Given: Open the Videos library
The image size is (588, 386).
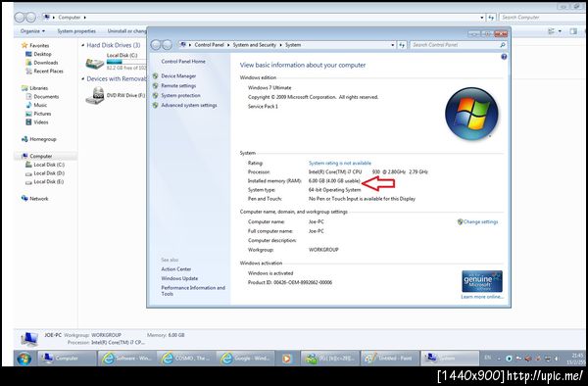Looking at the screenshot, I should (x=37, y=122).
